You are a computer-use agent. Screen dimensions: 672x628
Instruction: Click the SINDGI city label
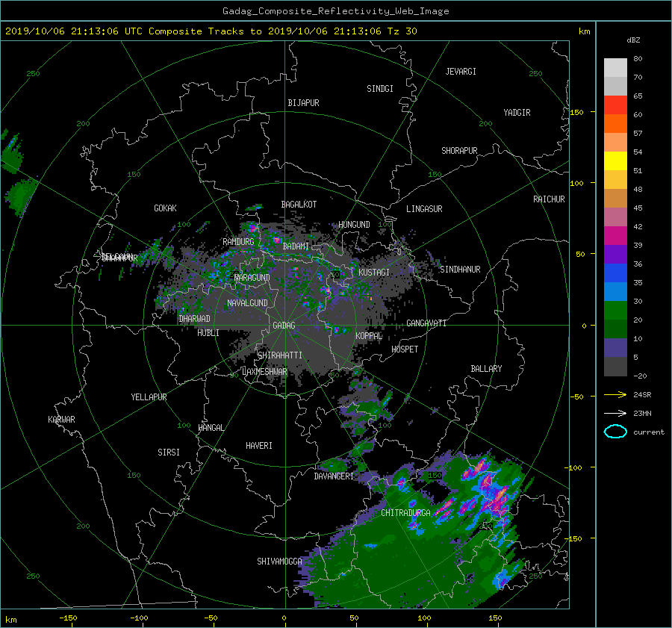(380, 89)
